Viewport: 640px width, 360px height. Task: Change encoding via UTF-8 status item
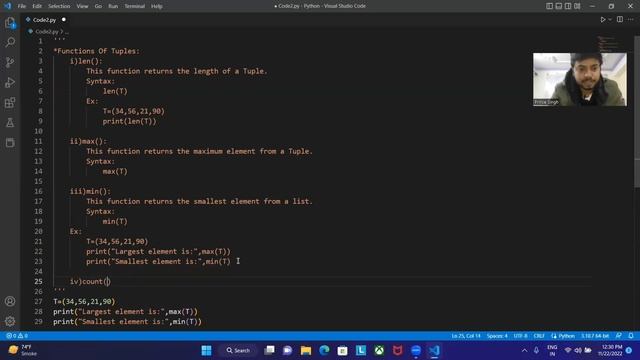coord(520,336)
